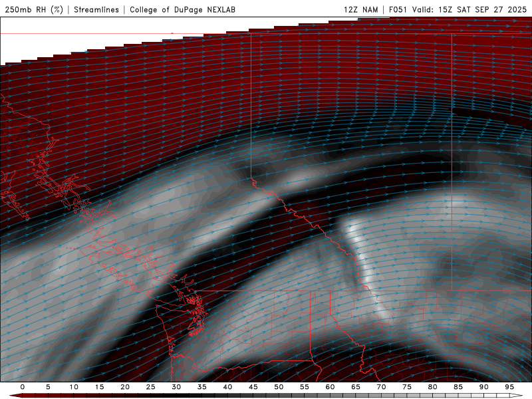Click the "85" colorbar label
This screenshot has width=532, height=399.
pos(458,387)
